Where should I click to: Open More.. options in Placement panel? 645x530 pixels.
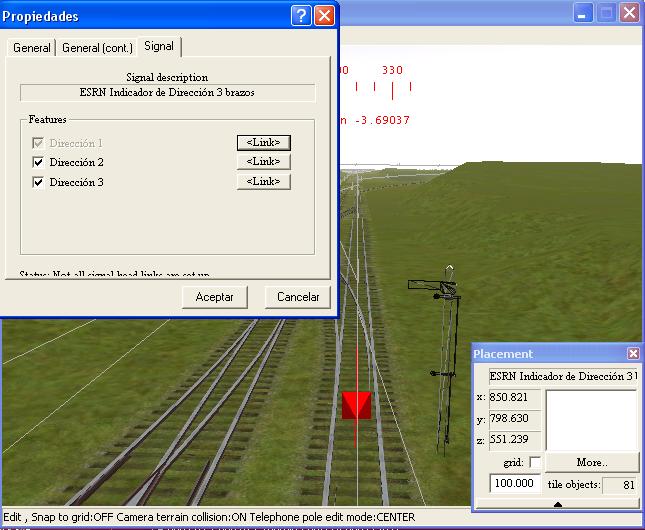[591, 462]
